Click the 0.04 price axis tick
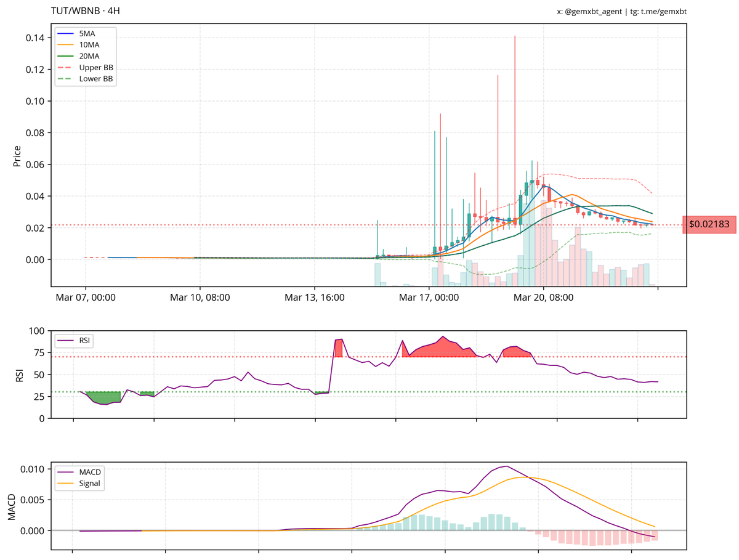Viewport: 739px width, 560px height. pyautogui.click(x=35, y=197)
